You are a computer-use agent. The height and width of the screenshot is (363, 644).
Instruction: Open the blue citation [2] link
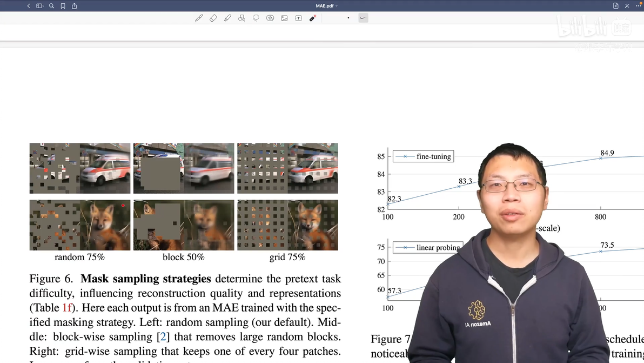(x=163, y=336)
